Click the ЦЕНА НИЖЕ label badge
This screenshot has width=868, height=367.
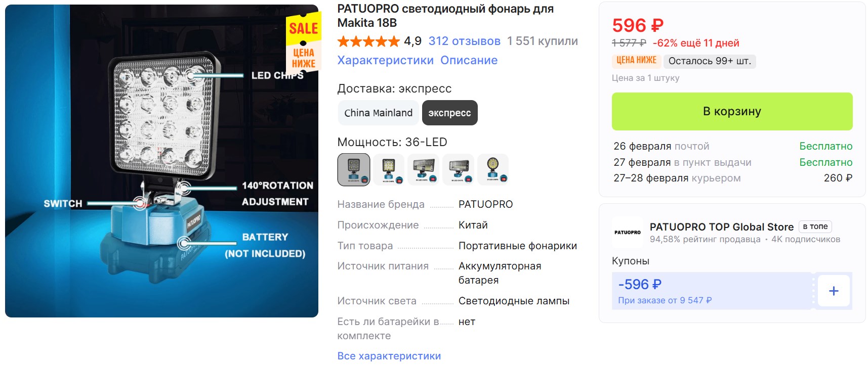(x=636, y=61)
